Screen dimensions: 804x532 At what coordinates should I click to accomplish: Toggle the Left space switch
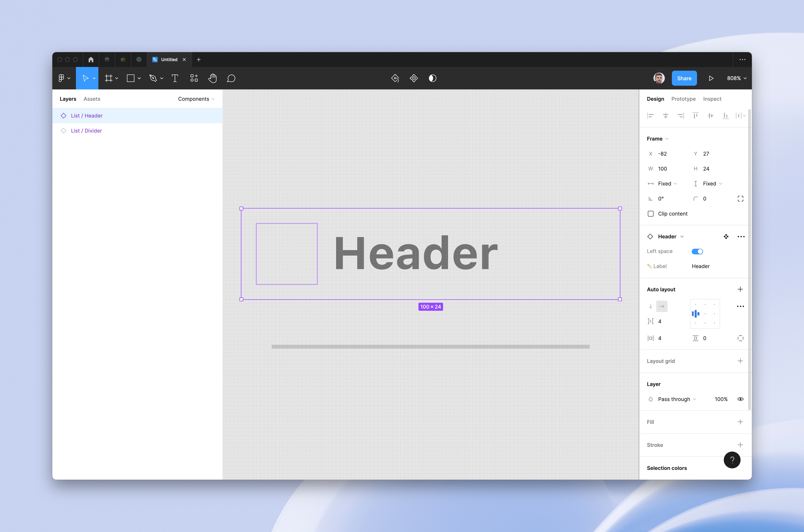click(x=697, y=251)
